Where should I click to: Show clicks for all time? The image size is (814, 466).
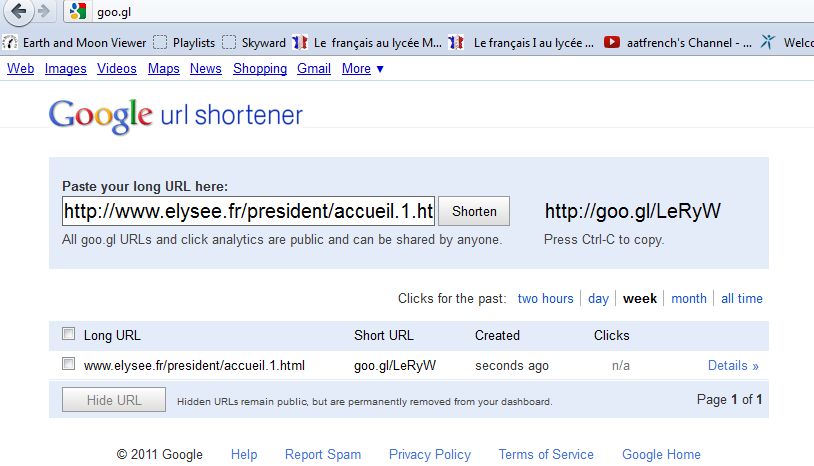742,299
